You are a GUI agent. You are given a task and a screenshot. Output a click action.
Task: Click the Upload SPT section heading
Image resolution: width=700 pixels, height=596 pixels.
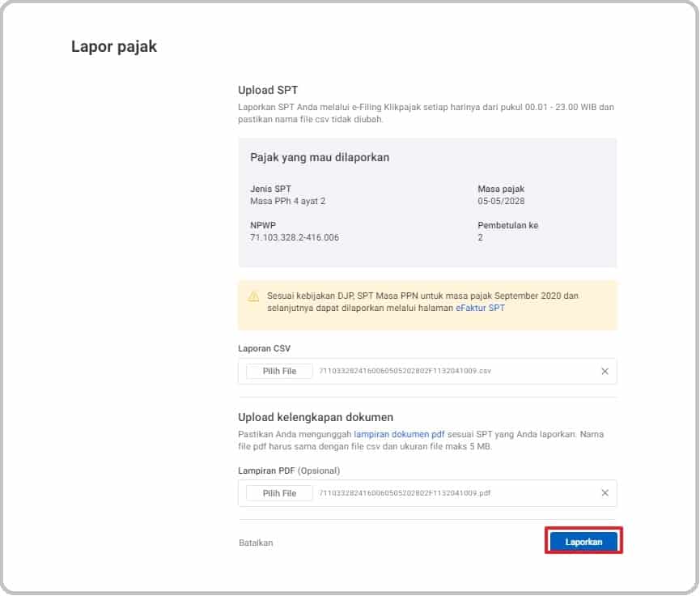point(268,90)
